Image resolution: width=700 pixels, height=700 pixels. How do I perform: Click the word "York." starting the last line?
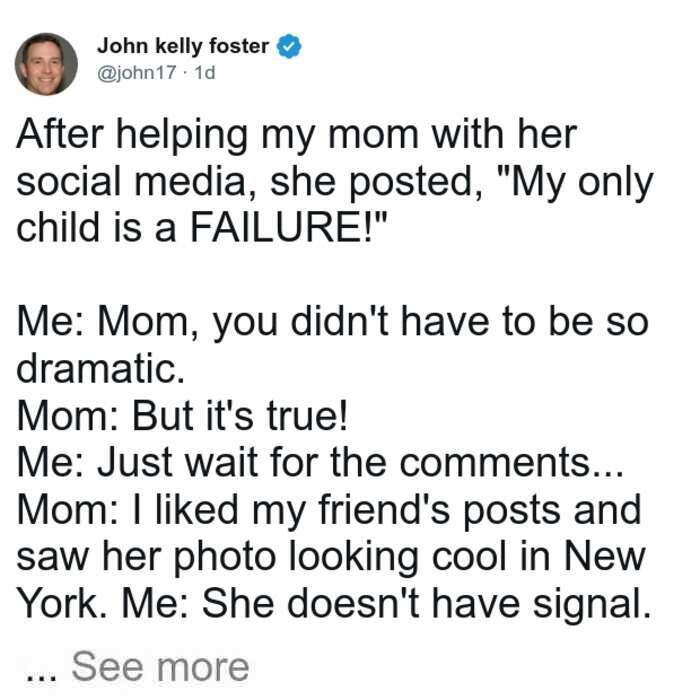(x=61, y=604)
